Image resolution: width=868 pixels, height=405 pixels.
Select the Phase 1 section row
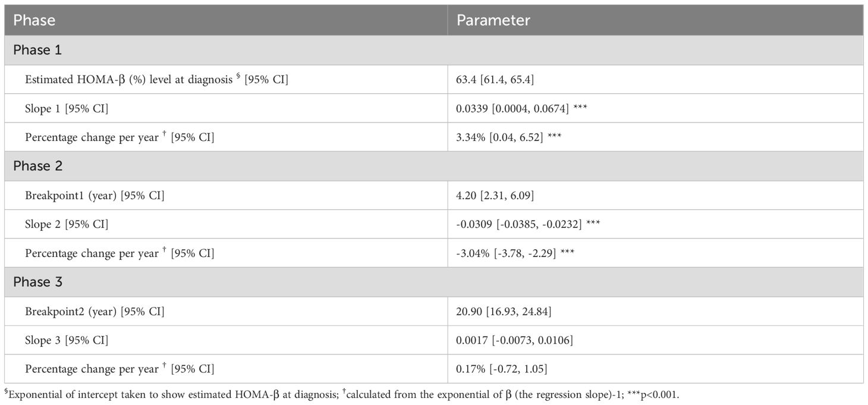pyautogui.click(x=37, y=51)
